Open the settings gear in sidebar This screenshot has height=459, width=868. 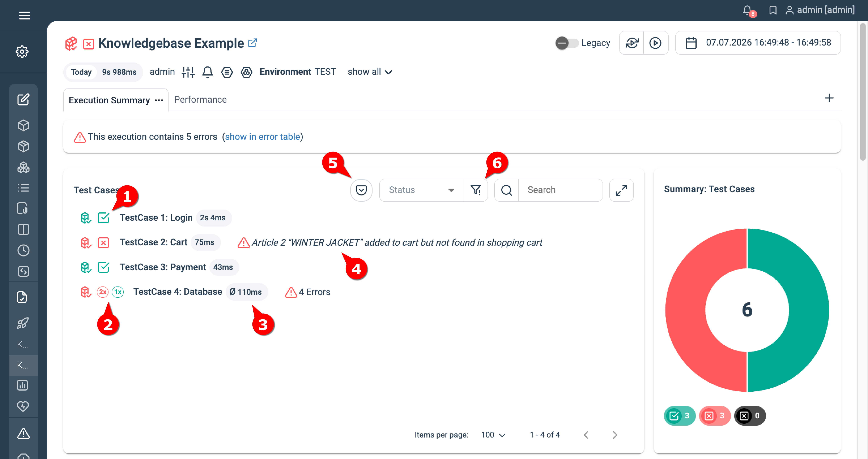pyautogui.click(x=22, y=51)
